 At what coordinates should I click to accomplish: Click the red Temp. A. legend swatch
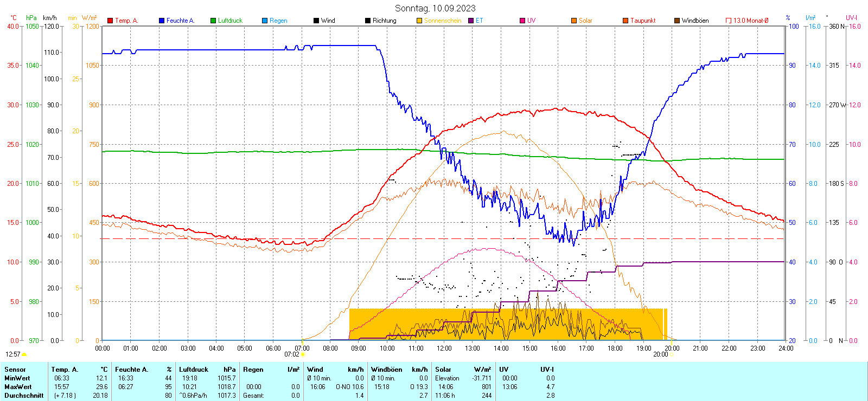110,21
